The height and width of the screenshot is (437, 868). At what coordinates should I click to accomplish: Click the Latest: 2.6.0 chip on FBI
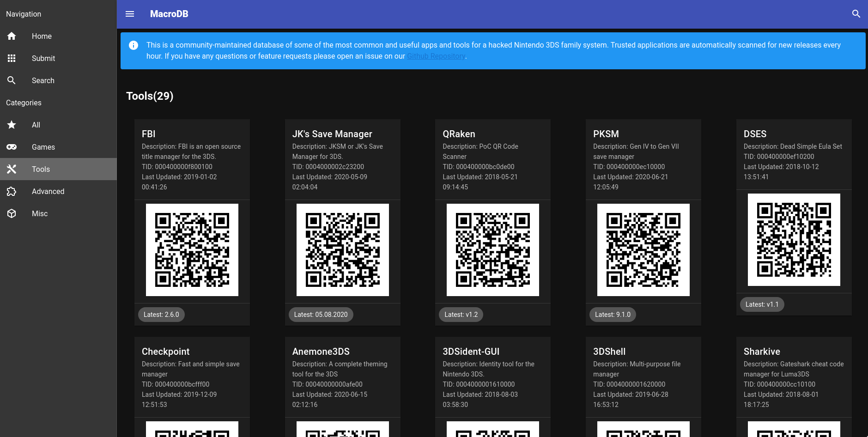pos(161,315)
